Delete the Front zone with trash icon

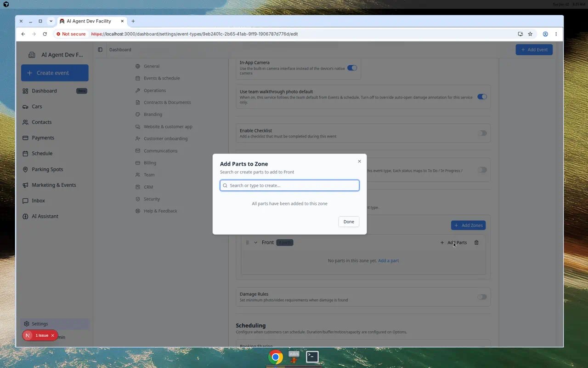point(476,242)
